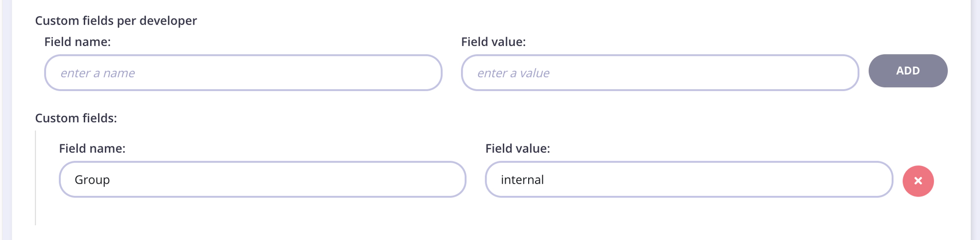Click the word 'Group' inside its field
The width and height of the screenshot is (980, 240).
92,180
